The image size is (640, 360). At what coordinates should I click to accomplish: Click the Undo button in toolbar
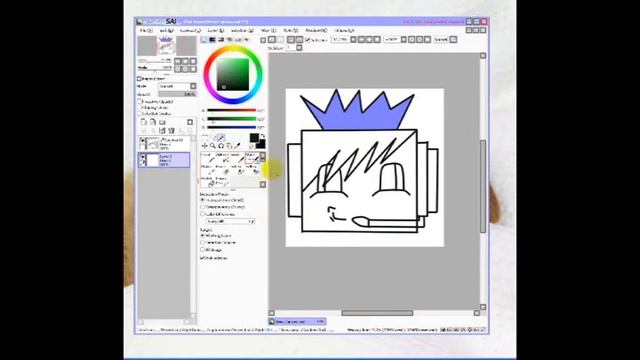(272, 40)
